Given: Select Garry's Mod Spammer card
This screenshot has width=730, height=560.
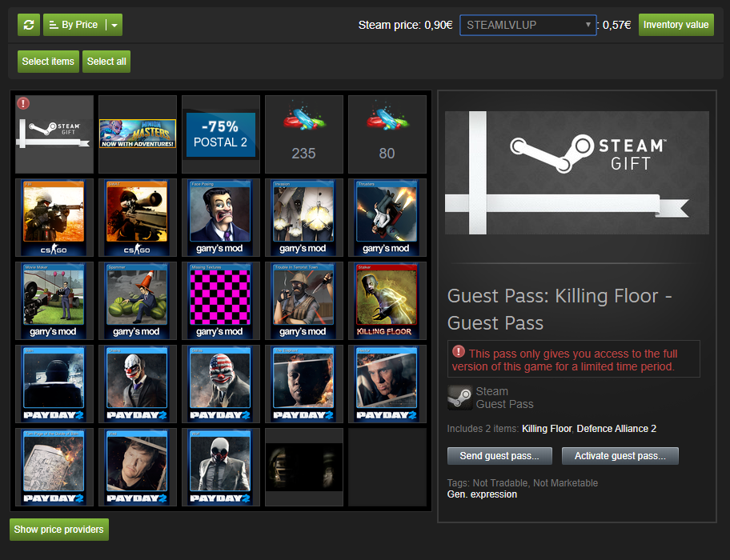Looking at the screenshot, I should point(138,301).
